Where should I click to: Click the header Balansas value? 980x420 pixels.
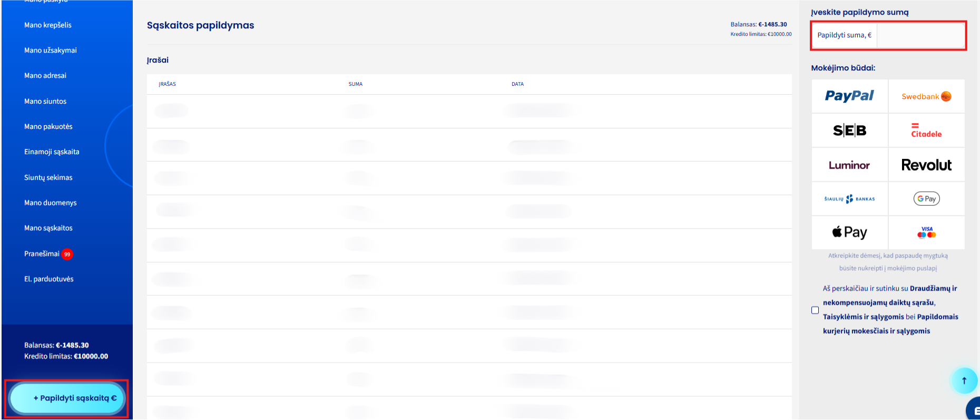point(772,25)
